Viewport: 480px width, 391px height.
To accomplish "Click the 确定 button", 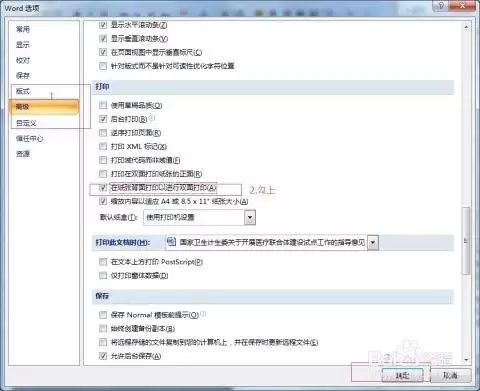I will [402, 376].
